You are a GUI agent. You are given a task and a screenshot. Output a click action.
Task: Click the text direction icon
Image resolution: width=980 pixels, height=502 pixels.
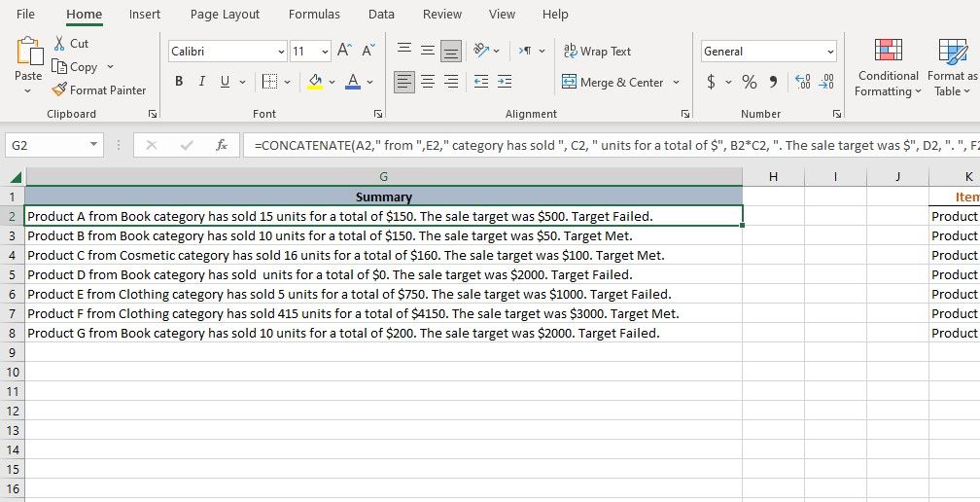click(525, 51)
